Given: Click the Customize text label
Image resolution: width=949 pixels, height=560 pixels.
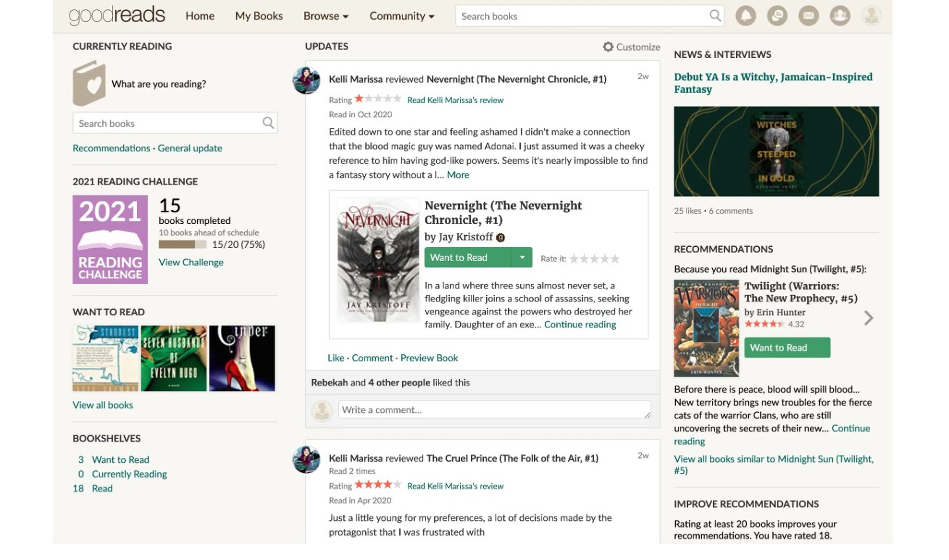Looking at the screenshot, I should pos(638,47).
